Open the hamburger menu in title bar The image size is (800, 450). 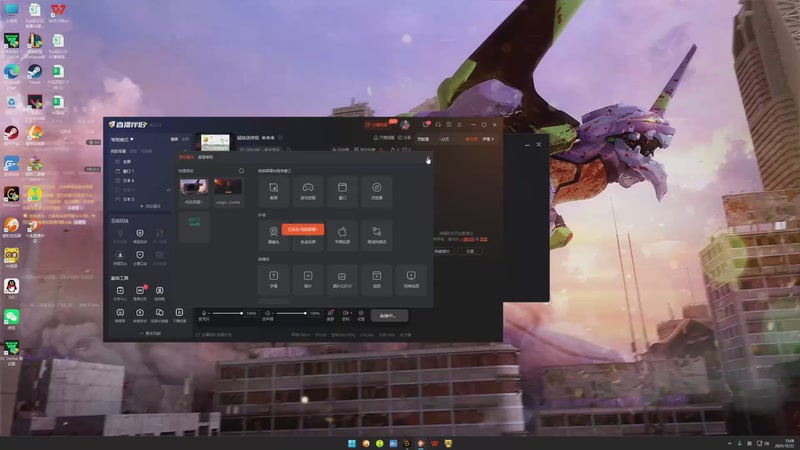(x=459, y=124)
